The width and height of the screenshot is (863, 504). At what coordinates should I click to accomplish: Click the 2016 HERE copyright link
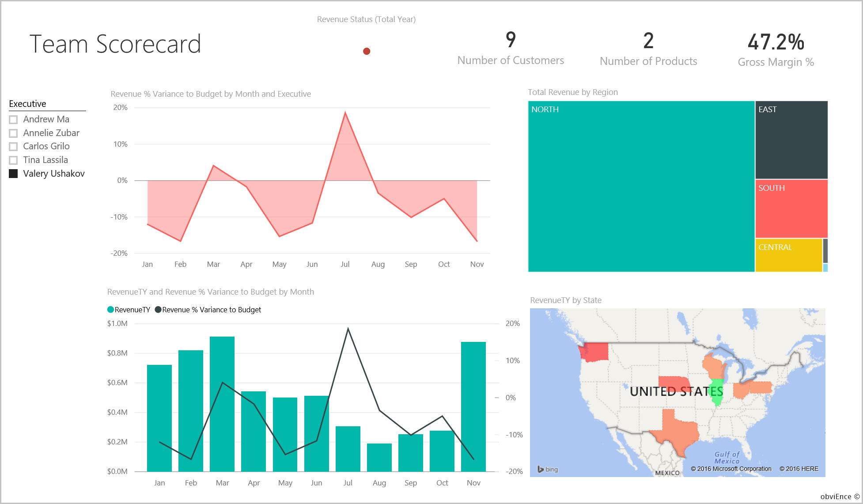[x=799, y=469]
